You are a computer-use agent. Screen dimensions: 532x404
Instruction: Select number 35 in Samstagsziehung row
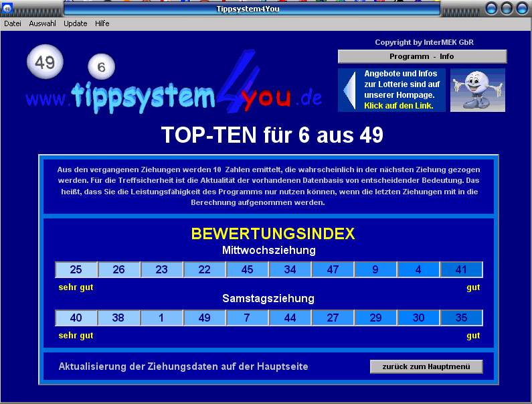click(462, 318)
